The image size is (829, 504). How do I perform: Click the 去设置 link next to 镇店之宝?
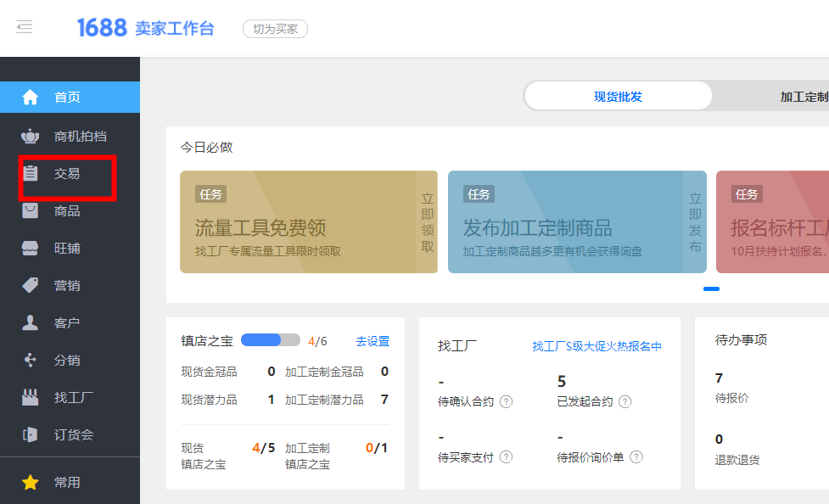tap(373, 340)
